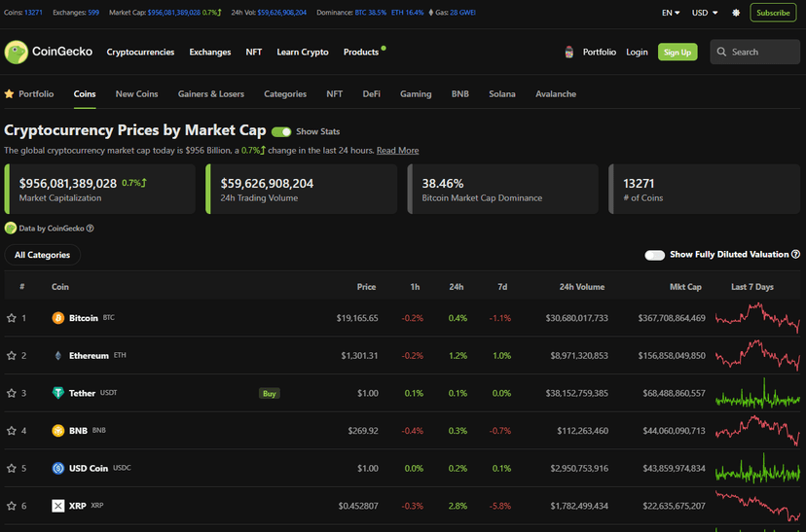806x532 pixels.
Task: Open the Exchanges menu
Action: 209,52
